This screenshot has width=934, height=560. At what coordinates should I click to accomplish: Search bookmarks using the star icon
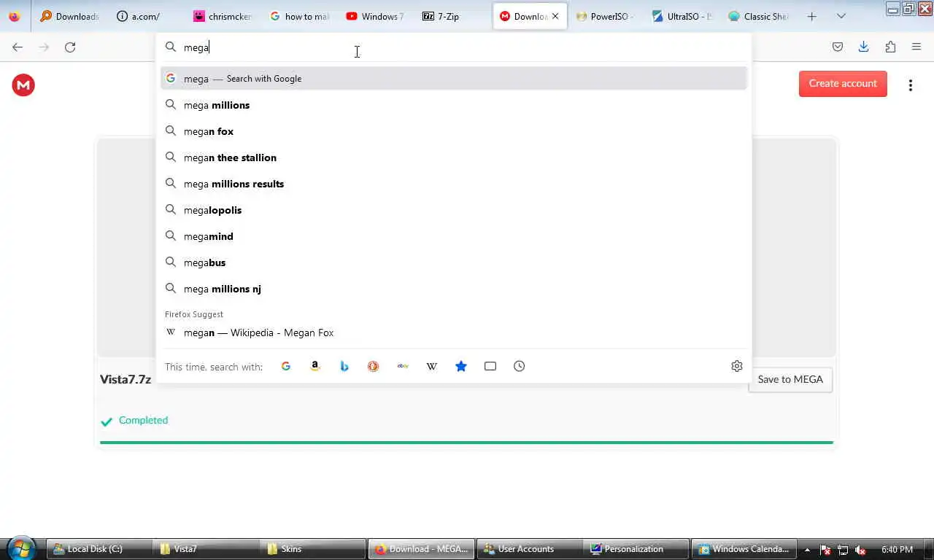(461, 366)
